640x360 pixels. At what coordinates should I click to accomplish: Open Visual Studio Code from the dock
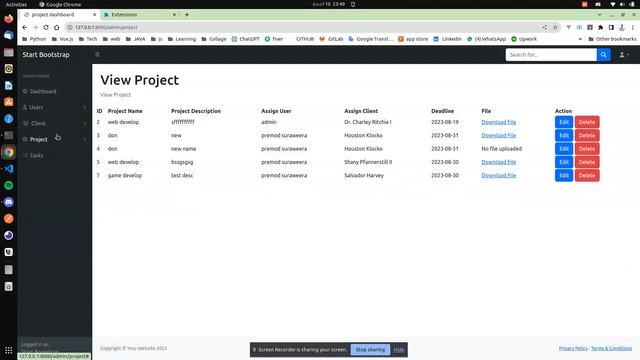coord(9,169)
